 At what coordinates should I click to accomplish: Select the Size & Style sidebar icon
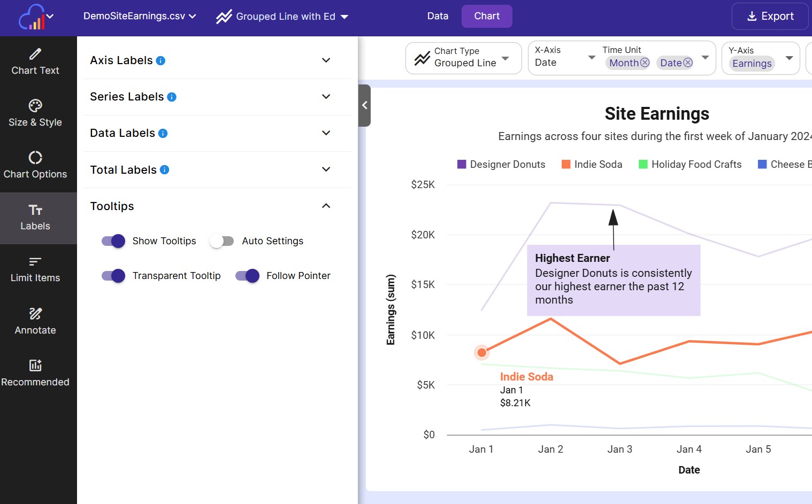pos(35,112)
